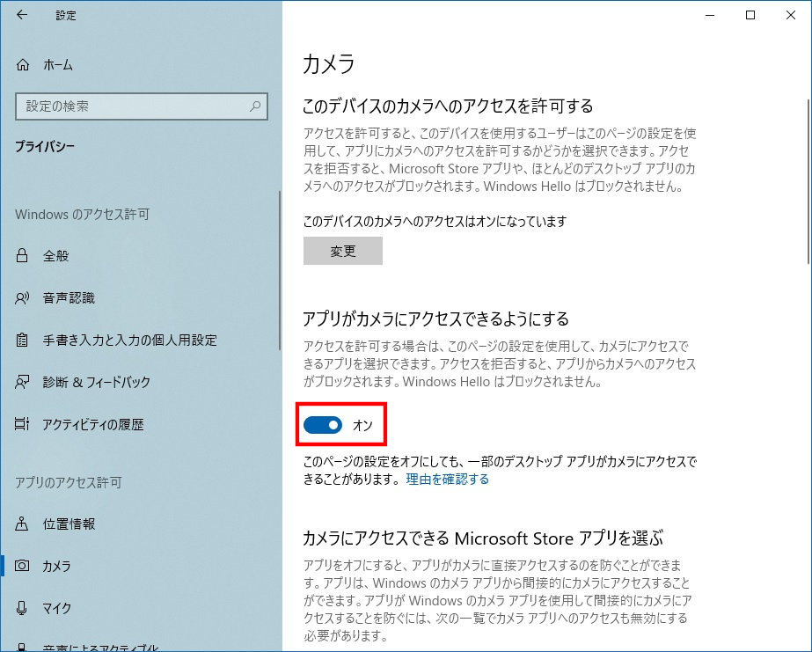Open the カメラ sidebar menu item
Screen dimensions: 812x652
click(x=57, y=567)
